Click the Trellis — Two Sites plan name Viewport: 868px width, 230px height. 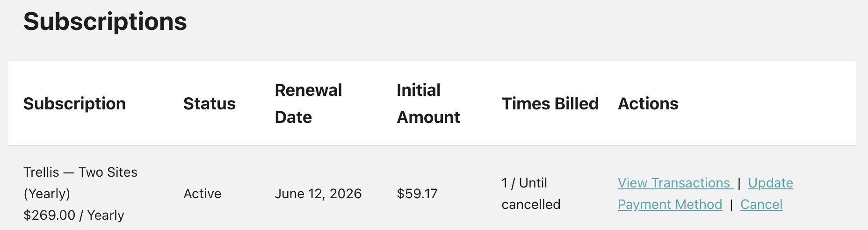click(80, 172)
